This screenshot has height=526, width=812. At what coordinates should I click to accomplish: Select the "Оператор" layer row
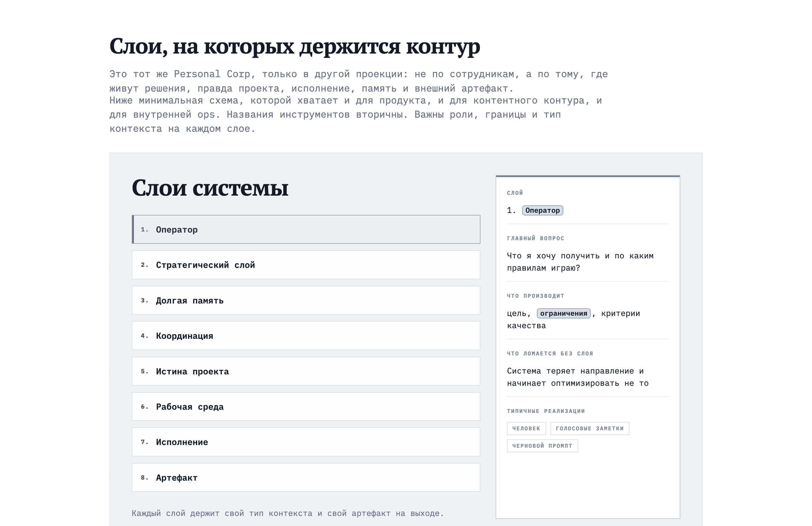306,229
